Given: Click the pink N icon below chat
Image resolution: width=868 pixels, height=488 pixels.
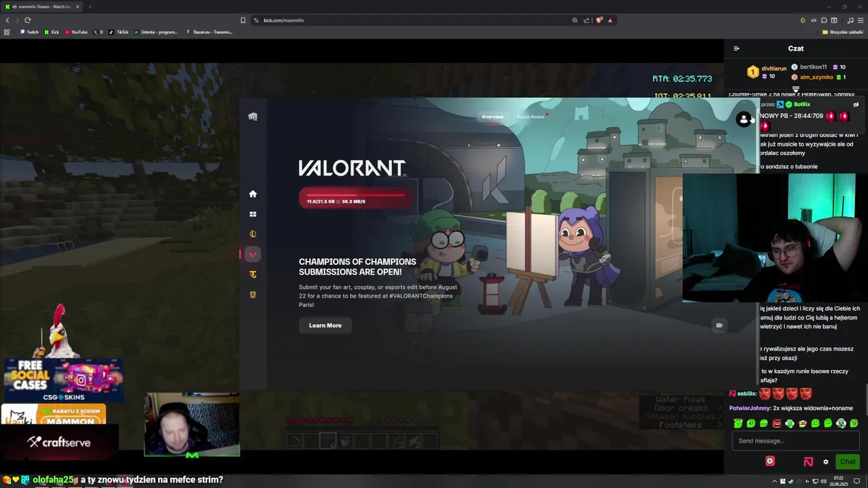Looking at the screenshot, I should coord(808,462).
